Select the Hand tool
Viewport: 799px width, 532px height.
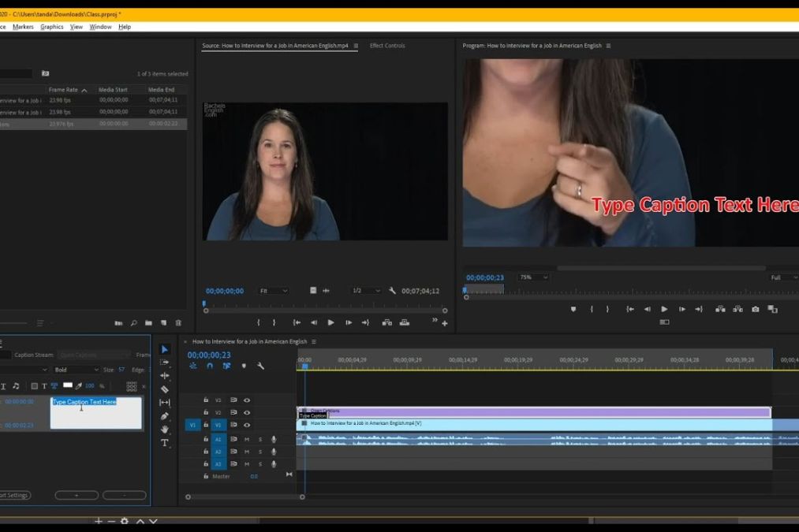click(x=165, y=430)
